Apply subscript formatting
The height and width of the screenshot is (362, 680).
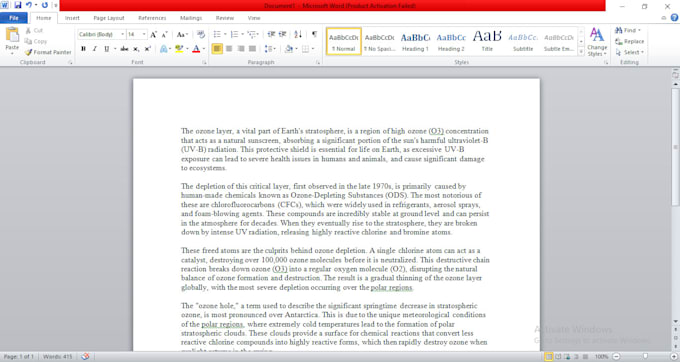tap(136, 49)
